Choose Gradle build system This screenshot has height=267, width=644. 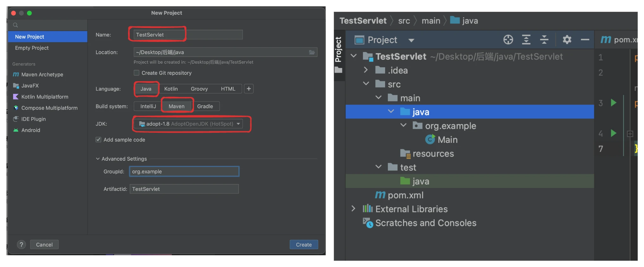click(x=205, y=106)
